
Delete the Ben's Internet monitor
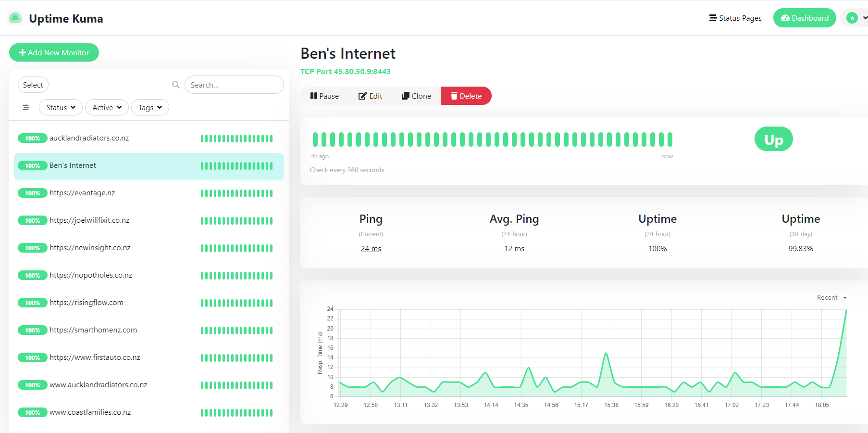pos(466,96)
